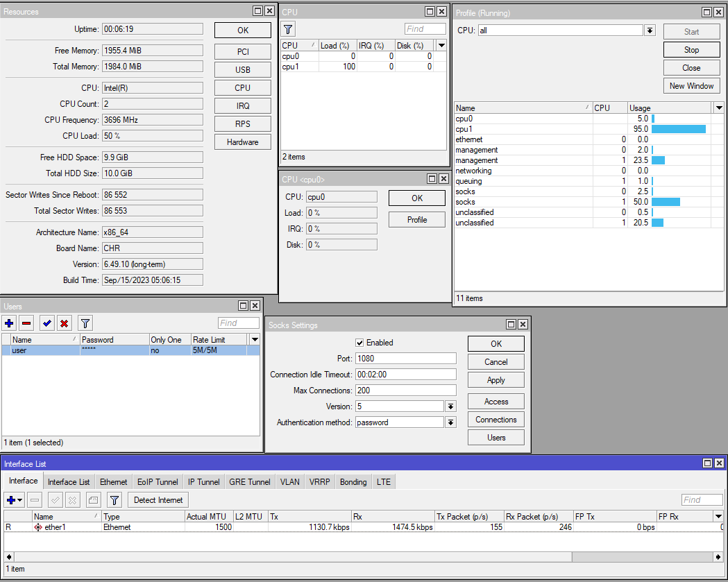This screenshot has height=582, width=728.
Task: Click the Max Connections field
Action: click(406, 391)
